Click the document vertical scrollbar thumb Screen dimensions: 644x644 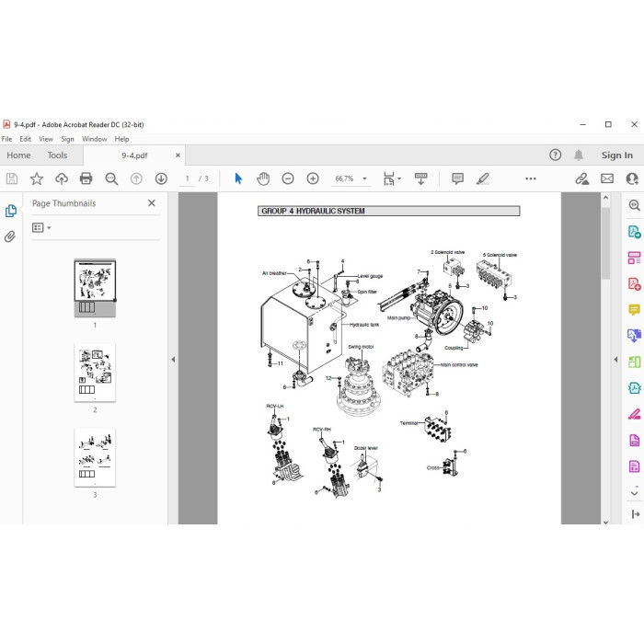pyautogui.click(x=605, y=243)
